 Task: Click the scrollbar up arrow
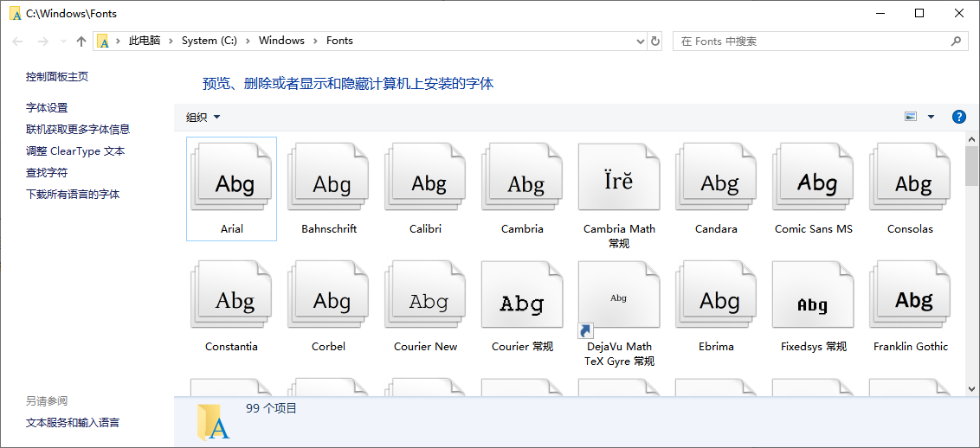pyautogui.click(x=972, y=138)
